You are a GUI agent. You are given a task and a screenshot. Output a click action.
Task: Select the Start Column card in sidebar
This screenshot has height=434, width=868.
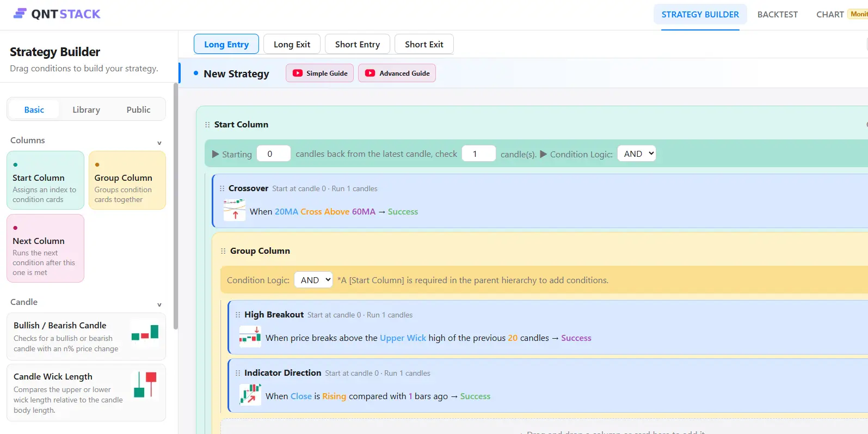(45, 180)
